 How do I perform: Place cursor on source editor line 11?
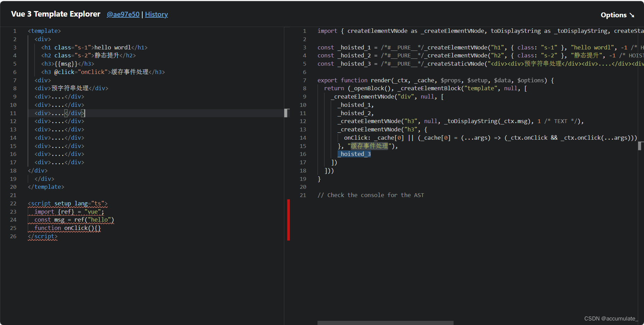point(156,113)
